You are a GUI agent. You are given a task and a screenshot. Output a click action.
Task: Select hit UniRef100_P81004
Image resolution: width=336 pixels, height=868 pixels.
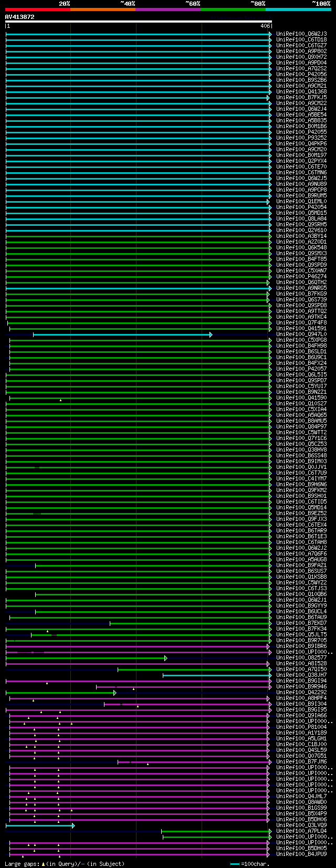point(301,727)
